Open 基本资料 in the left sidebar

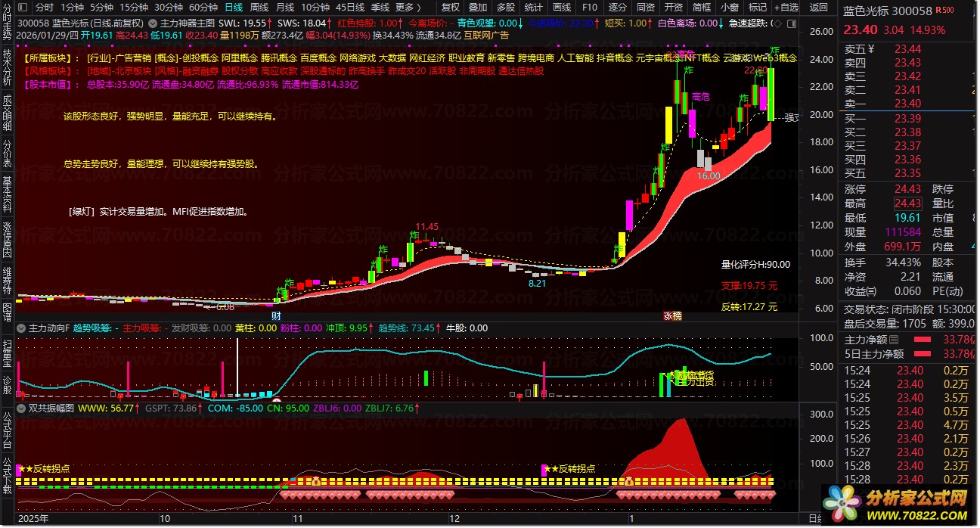(x=7, y=194)
